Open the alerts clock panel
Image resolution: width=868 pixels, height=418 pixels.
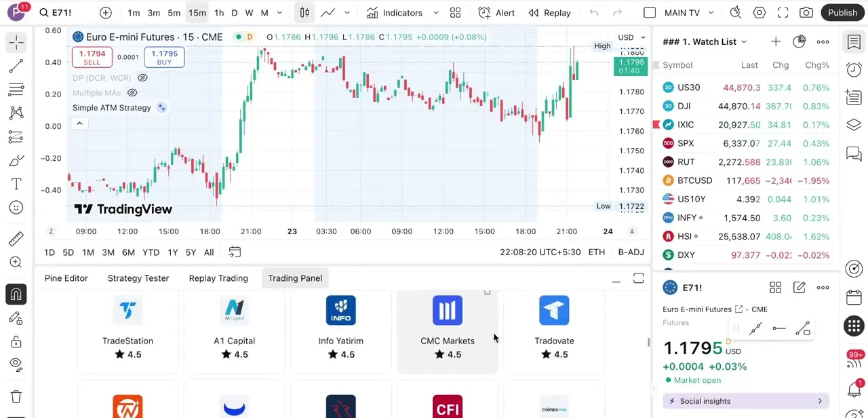point(854,70)
